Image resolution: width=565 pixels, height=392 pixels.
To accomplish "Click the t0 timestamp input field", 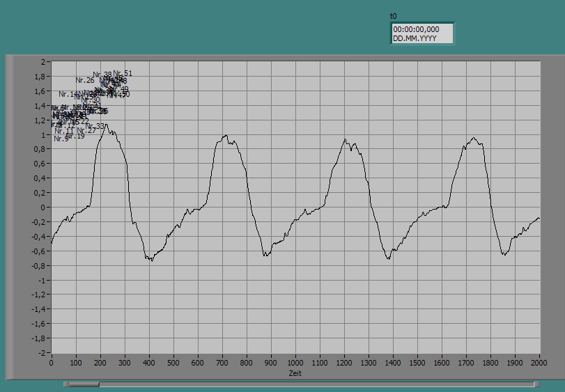I will pos(422,33).
